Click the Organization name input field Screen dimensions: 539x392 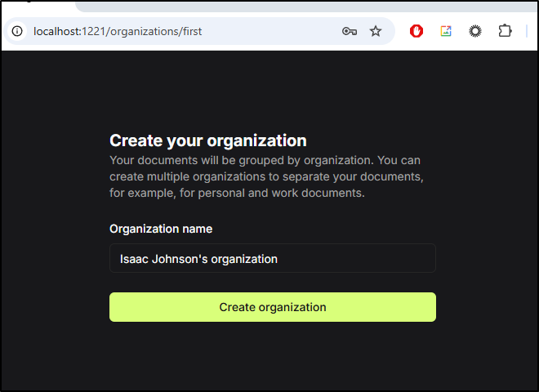coord(273,258)
